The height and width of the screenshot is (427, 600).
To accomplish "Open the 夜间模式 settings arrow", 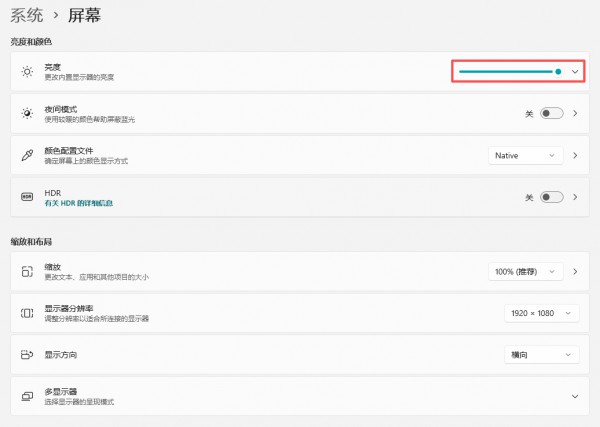I will (x=575, y=113).
